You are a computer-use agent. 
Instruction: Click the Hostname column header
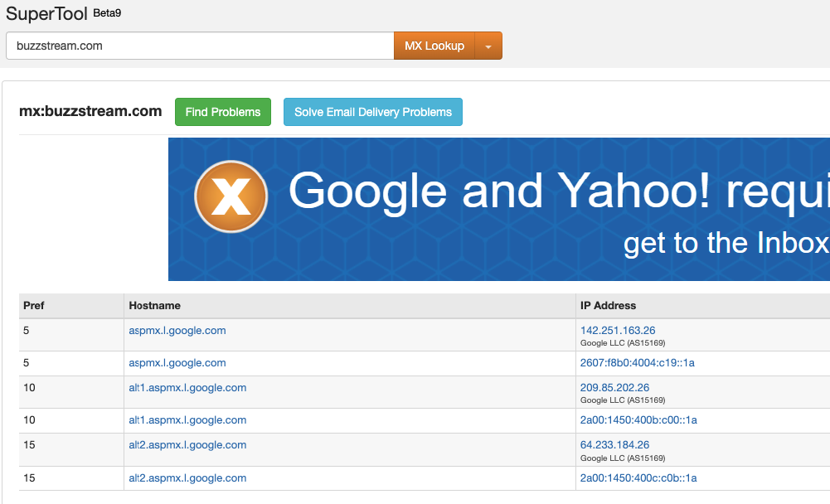click(x=154, y=306)
